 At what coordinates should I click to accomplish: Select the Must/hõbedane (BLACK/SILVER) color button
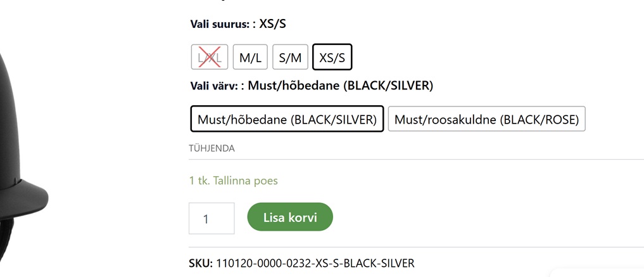[x=287, y=119]
